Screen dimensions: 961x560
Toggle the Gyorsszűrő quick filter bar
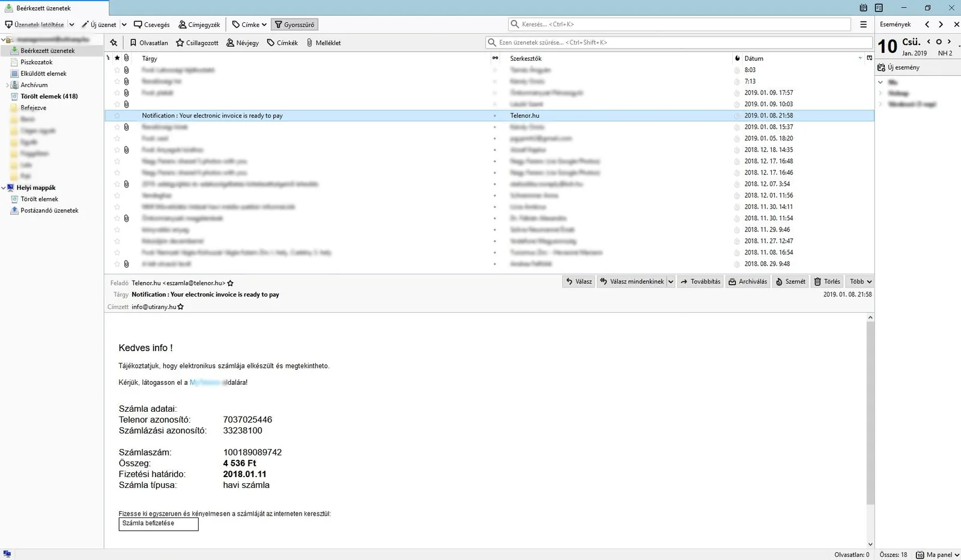(x=294, y=25)
